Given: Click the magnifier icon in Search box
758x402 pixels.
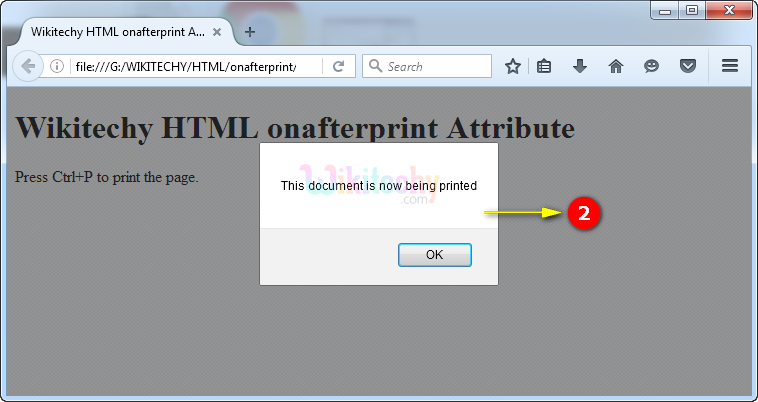Looking at the screenshot, I should pyautogui.click(x=376, y=66).
